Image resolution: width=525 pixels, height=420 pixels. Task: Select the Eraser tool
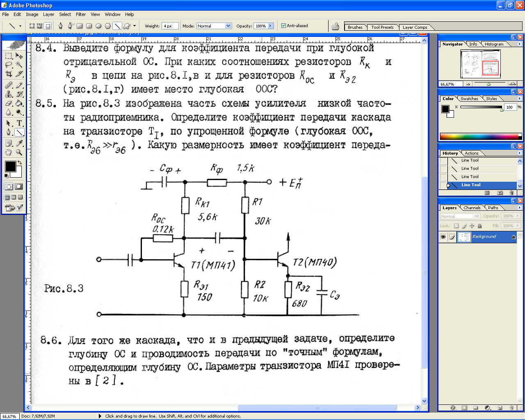click(x=9, y=103)
